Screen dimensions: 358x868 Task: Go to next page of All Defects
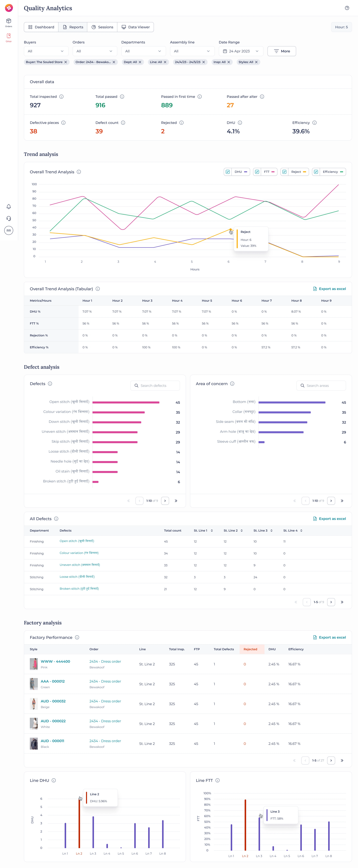tap(331, 602)
